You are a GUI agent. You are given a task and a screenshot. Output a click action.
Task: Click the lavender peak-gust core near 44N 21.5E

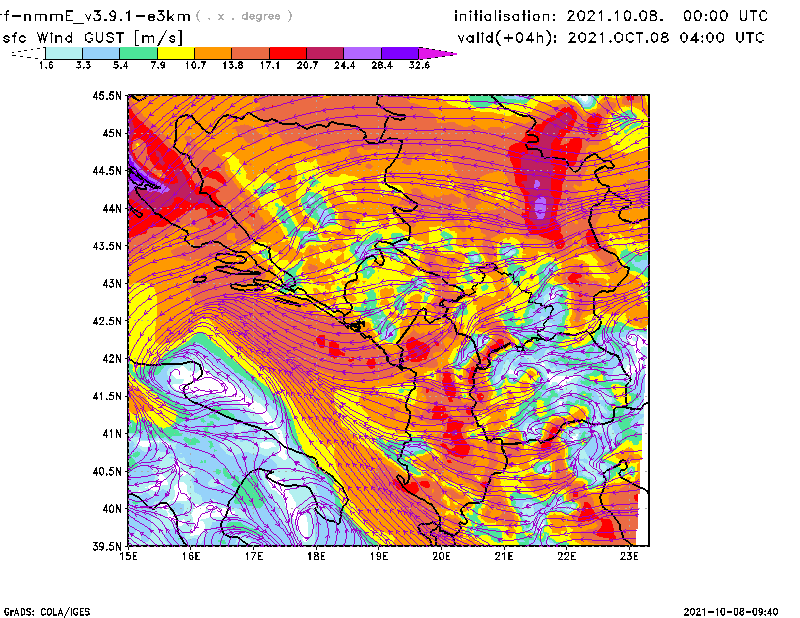540,207
